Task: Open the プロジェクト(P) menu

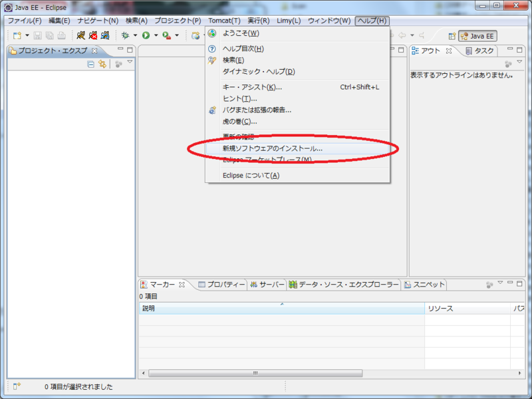Action: point(178,21)
